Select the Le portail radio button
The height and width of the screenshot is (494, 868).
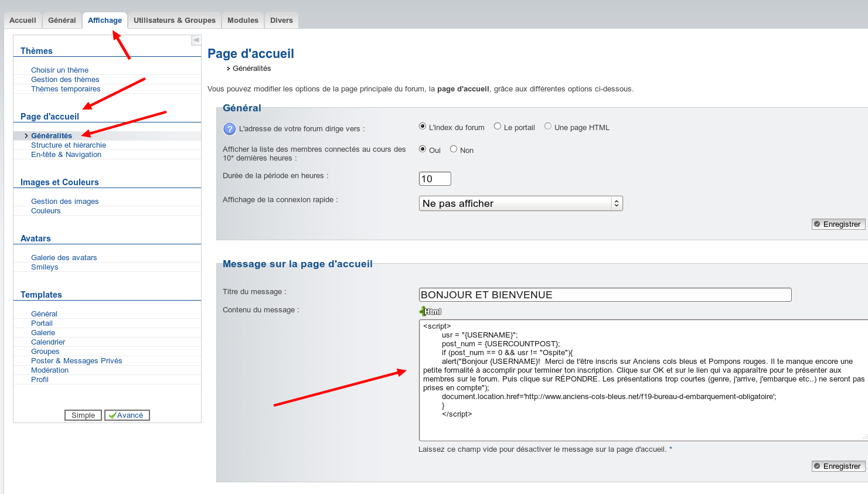point(498,126)
